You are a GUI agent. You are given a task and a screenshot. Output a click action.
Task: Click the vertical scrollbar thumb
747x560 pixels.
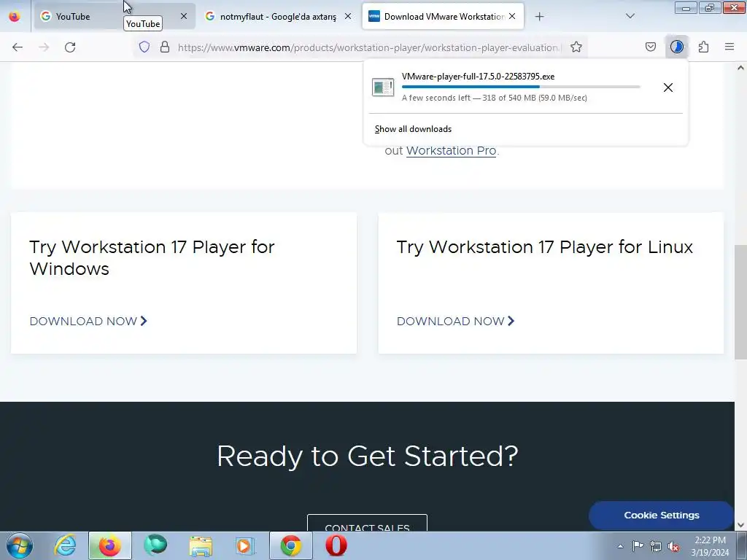[x=740, y=302]
